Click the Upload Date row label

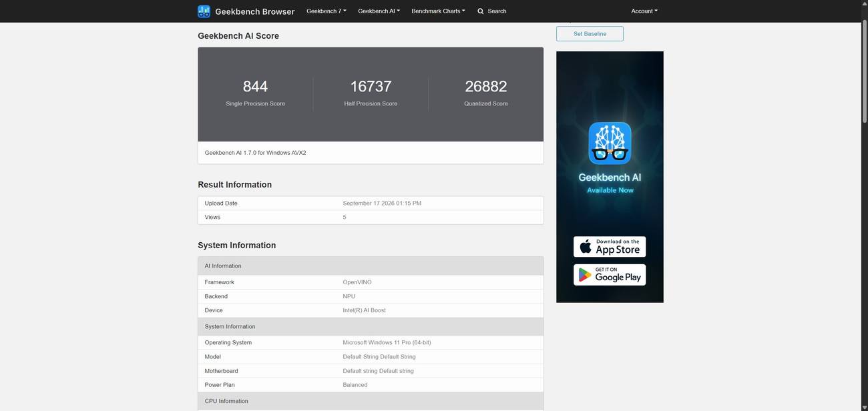tap(221, 203)
